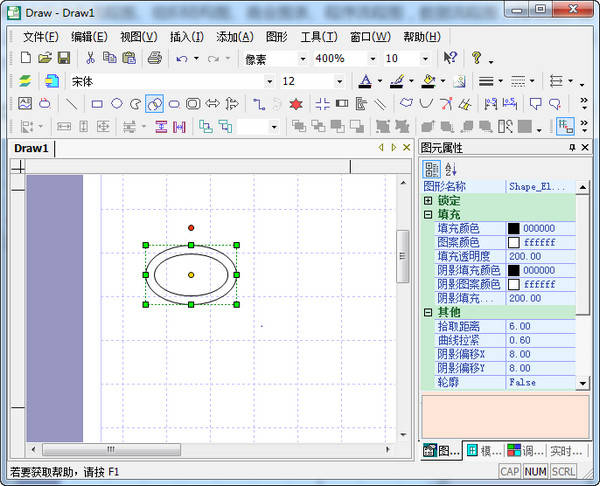The width and height of the screenshot is (600, 486).
Task: Switch to the Draw1 document tab
Action: click(x=31, y=148)
